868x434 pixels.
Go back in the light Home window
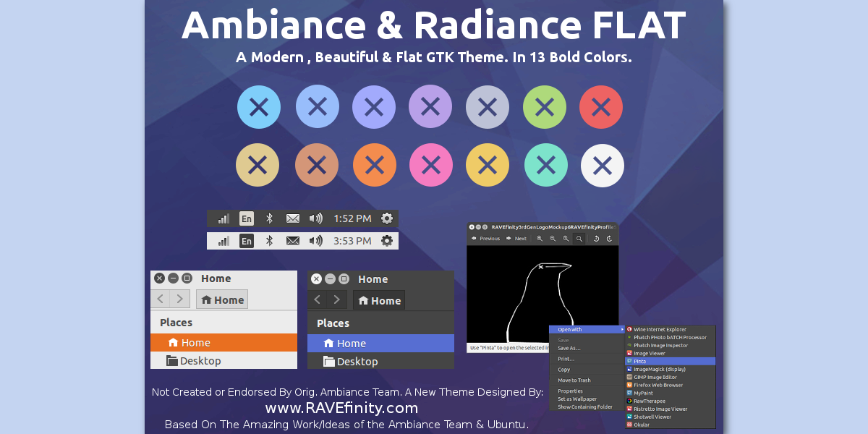pos(161,299)
